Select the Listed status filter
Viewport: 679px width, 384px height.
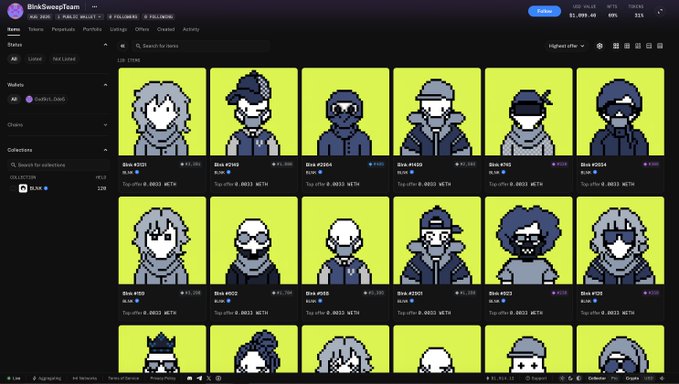coord(35,59)
